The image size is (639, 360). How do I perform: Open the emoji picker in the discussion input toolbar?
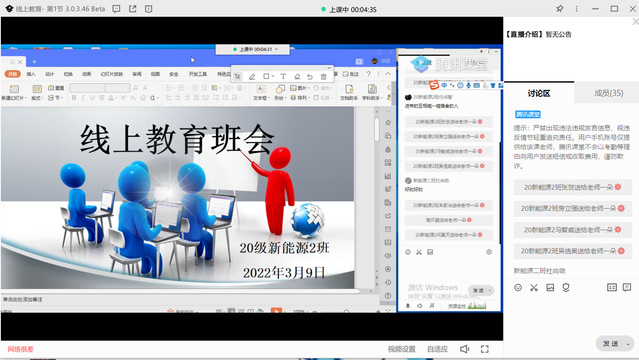(518, 287)
